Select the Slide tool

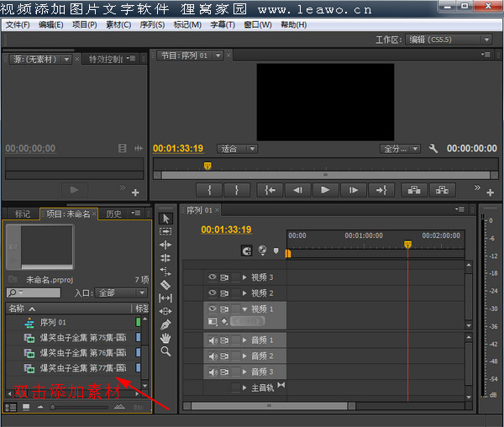pos(165,311)
